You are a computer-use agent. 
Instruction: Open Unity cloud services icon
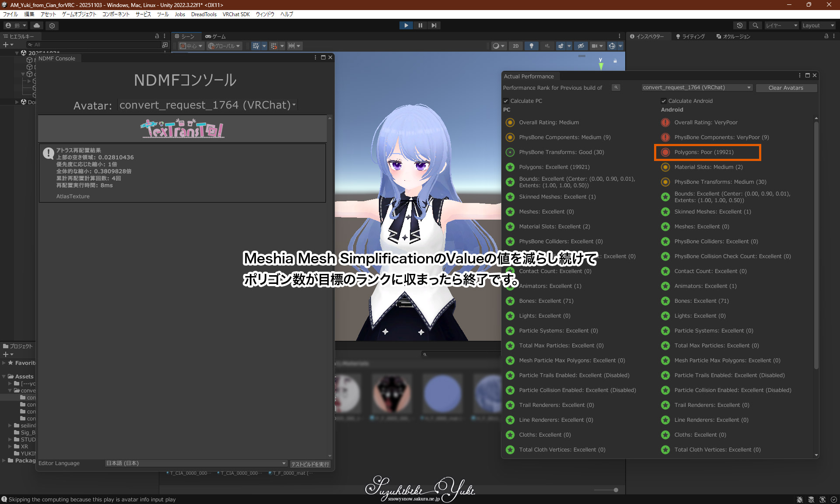[37, 25]
